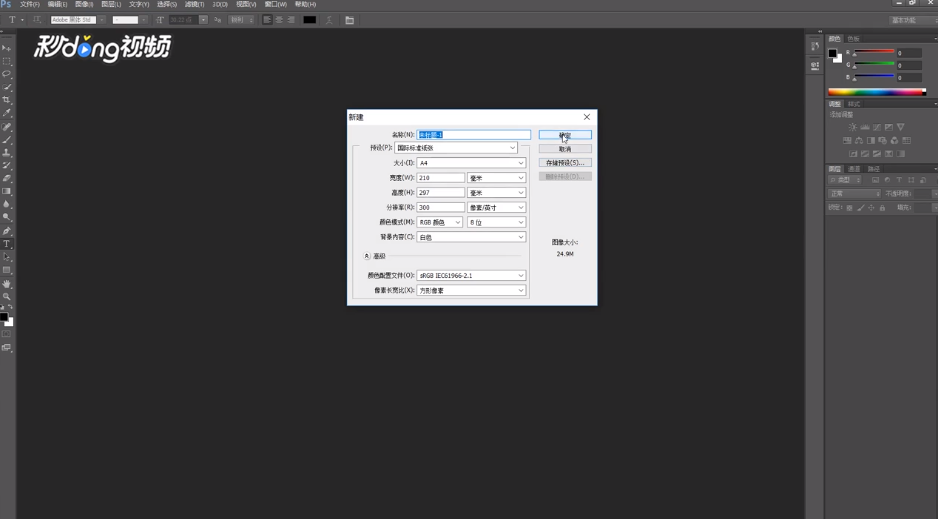
Task: Click the Color Balance scales adjustment icon
Action: (x=858, y=141)
